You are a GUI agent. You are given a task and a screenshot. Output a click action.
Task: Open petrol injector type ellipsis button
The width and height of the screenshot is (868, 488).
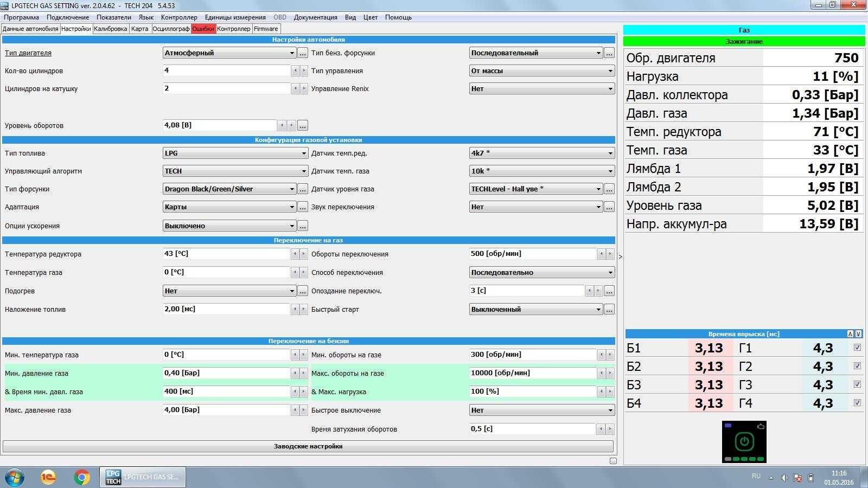coord(609,53)
